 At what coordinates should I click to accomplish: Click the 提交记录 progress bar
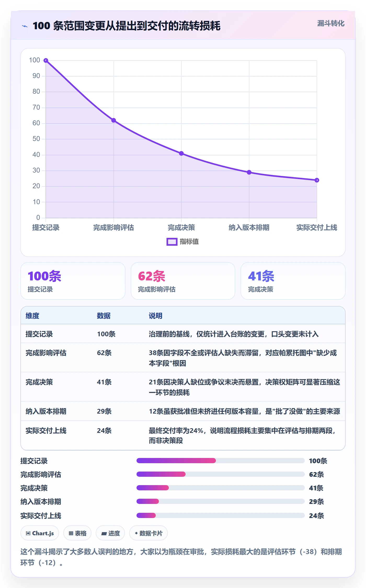coord(220,461)
